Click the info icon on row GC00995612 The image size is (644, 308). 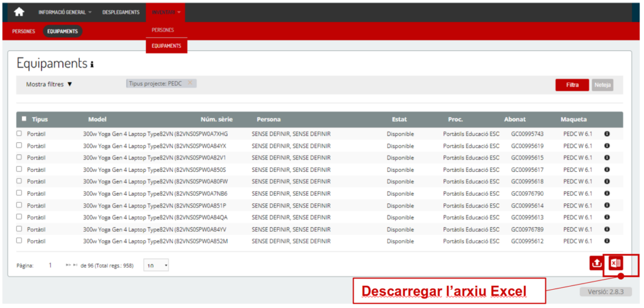point(607,241)
